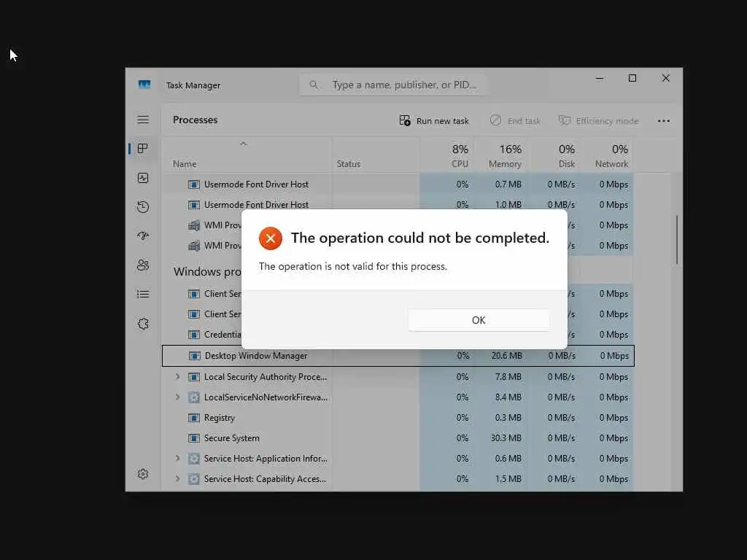Select the Registry process row
This screenshot has height=560, width=747.
click(398, 418)
